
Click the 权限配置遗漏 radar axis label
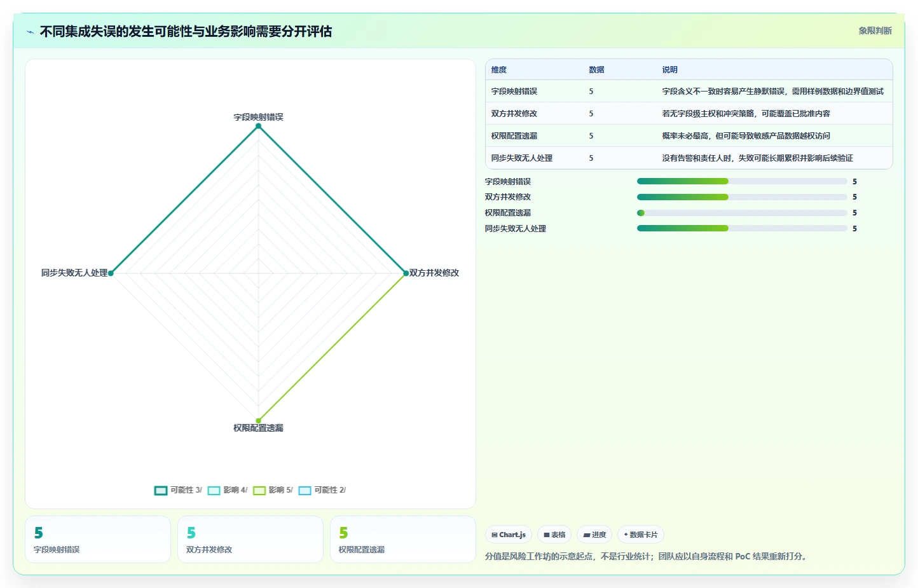(x=258, y=428)
